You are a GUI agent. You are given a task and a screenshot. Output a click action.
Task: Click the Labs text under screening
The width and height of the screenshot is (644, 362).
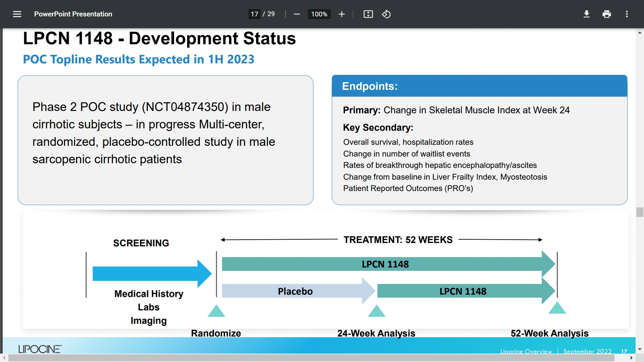(x=149, y=307)
